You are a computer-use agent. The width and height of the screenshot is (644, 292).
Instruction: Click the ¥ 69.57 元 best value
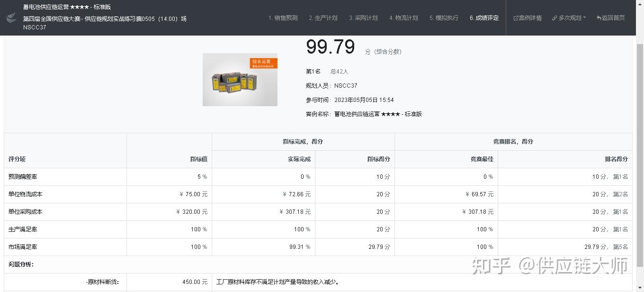pyautogui.click(x=479, y=194)
